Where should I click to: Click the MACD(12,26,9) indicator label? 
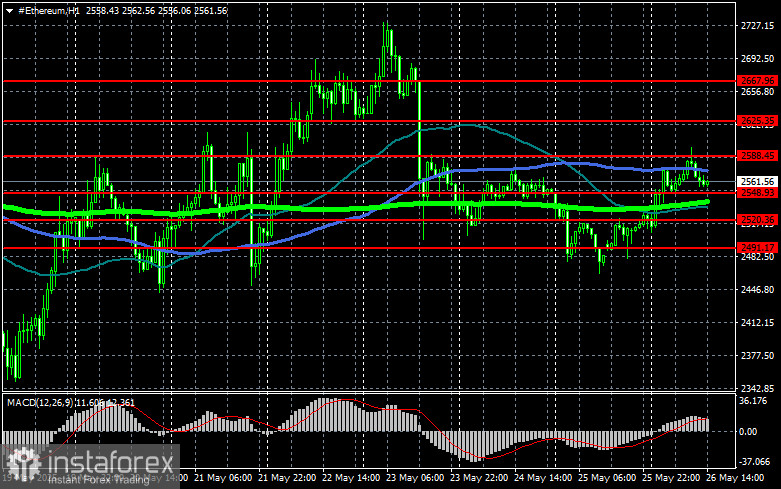tap(39, 402)
